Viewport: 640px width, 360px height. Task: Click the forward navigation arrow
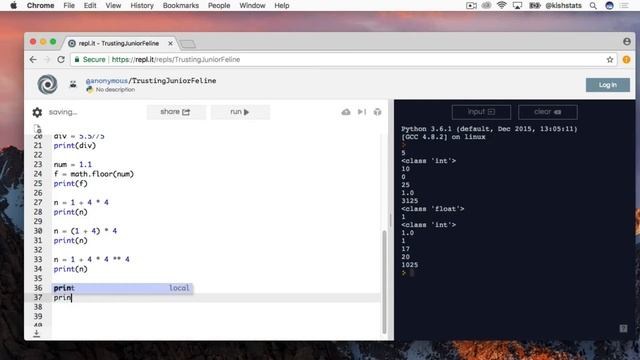[47, 60]
